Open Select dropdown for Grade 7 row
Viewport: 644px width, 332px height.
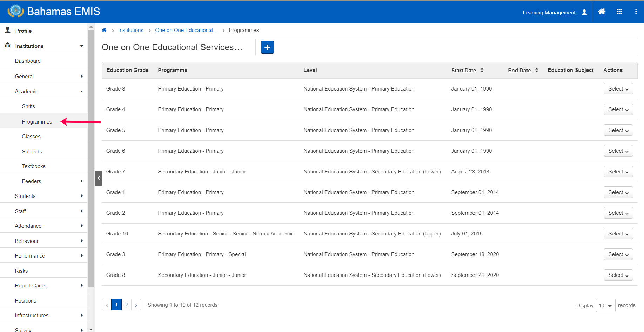pyautogui.click(x=618, y=172)
